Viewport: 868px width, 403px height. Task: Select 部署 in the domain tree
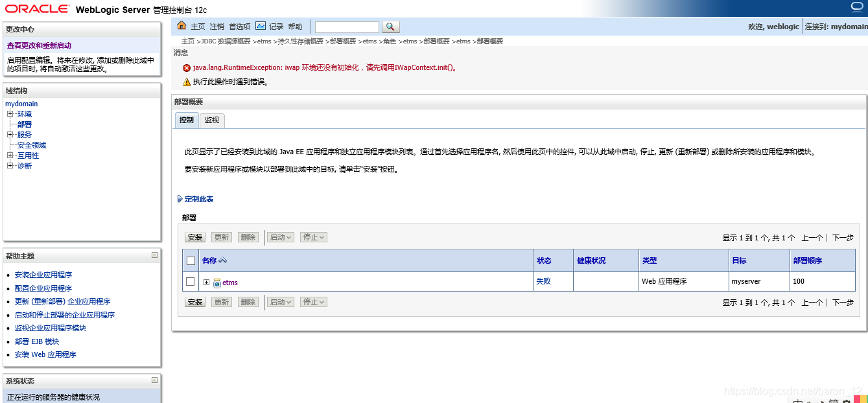[25, 124]
